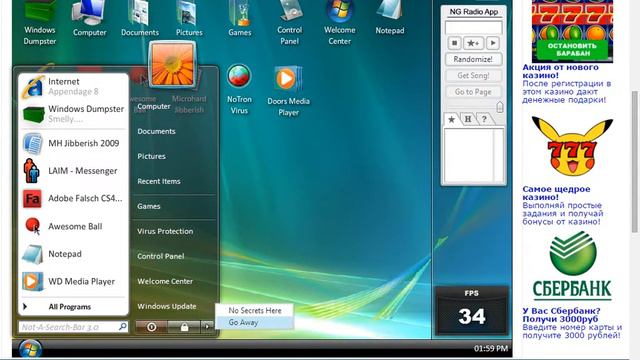Open Welcome Center in Start menu right pane
The width and height of the screenshot is (640, 360).
point(165,281)
